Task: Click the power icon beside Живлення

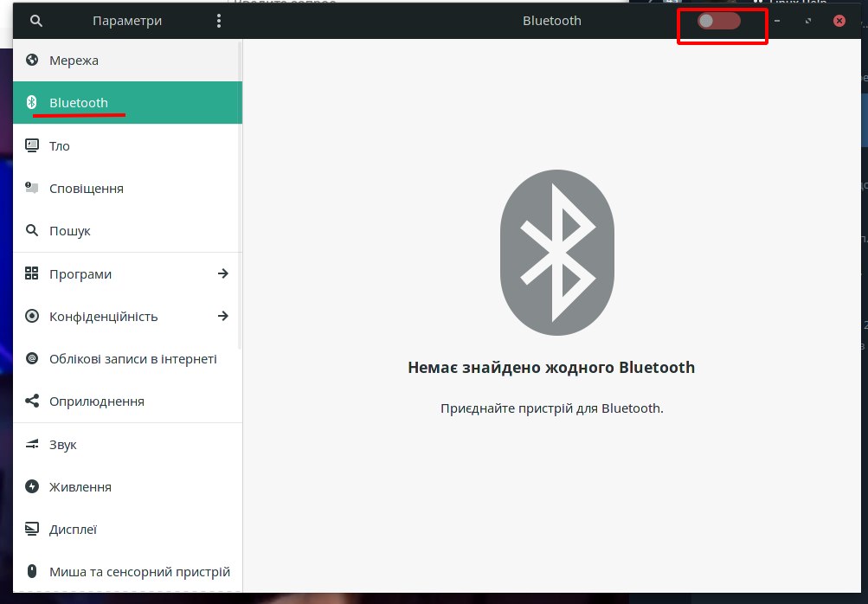Action: [32, 486]
